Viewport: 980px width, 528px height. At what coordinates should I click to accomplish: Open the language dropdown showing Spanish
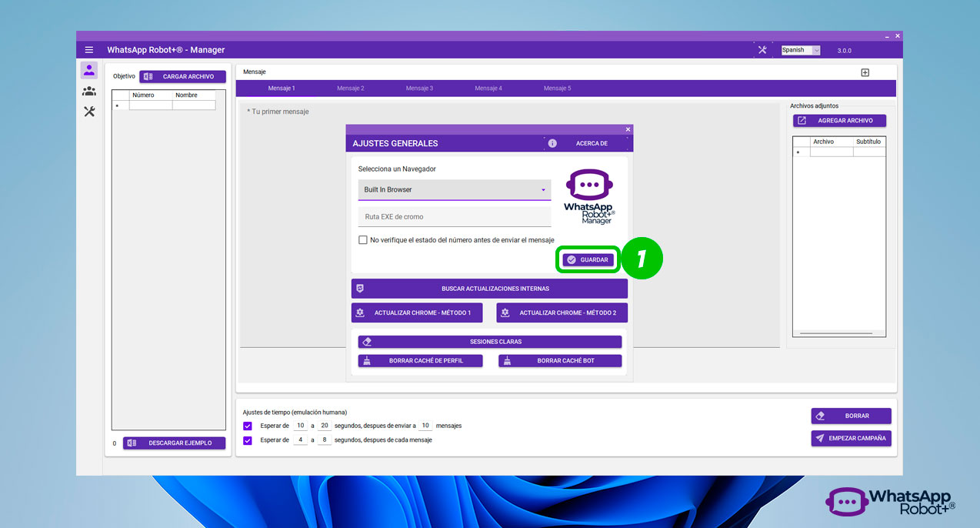(801, 50)
